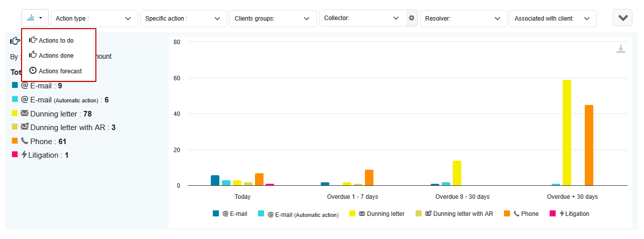Open the Action type dropdown

click(x=94, y=19)
